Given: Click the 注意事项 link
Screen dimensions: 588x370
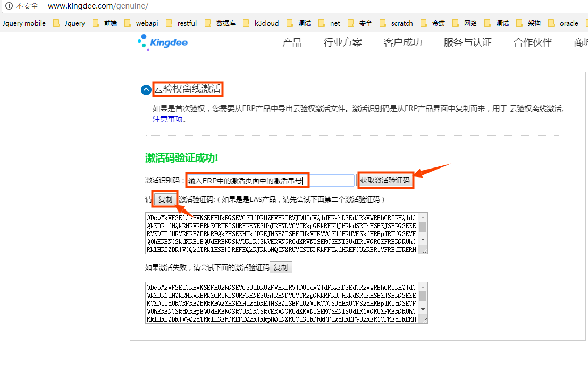Looking at the screenshot, I should point(167,119).
